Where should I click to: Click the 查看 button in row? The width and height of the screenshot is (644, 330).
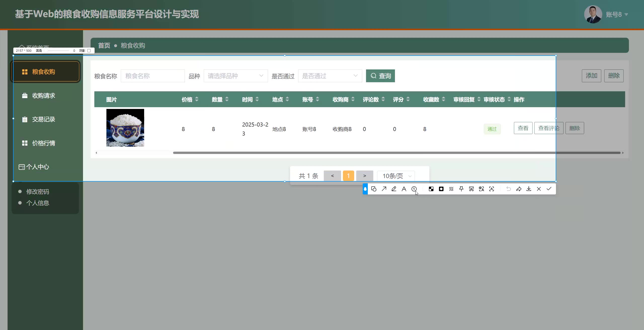(x=523, y=128)
